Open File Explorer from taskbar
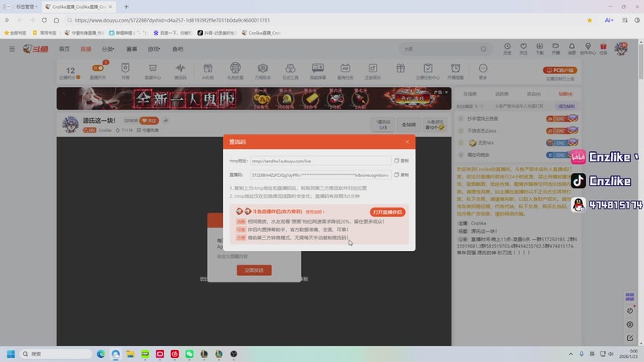 click(130, 354)
